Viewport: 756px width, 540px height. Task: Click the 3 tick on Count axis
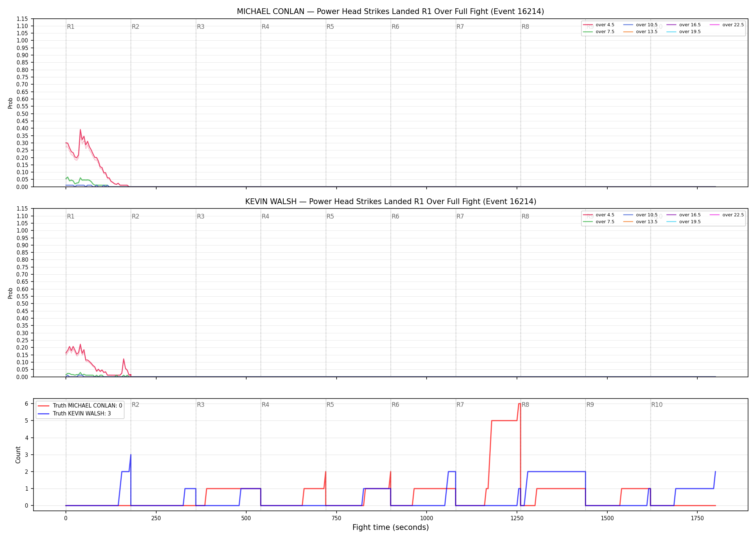pos(26,455)
